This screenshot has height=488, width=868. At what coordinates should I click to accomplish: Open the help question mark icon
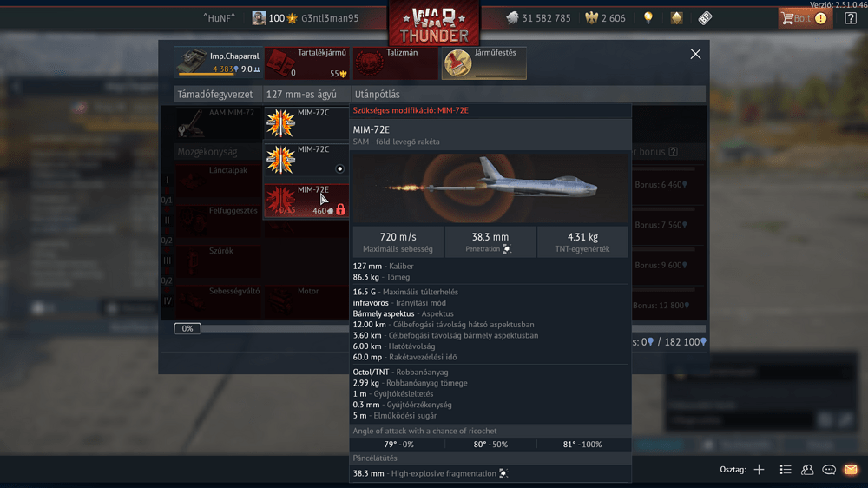click(851, 18)
